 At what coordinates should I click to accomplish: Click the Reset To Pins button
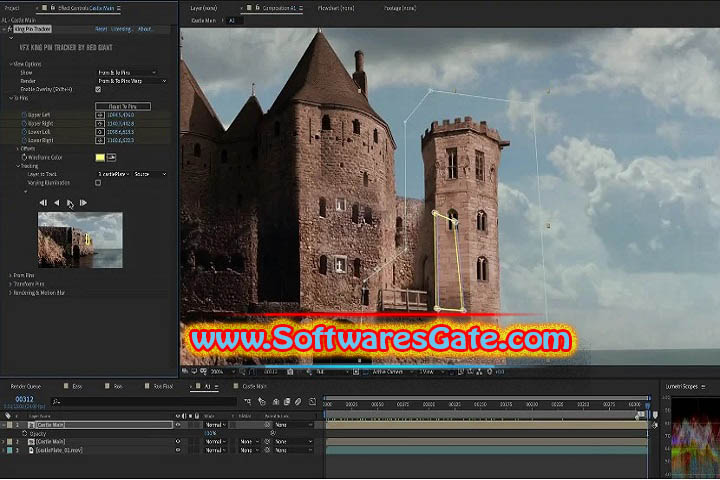pos(123,106)
